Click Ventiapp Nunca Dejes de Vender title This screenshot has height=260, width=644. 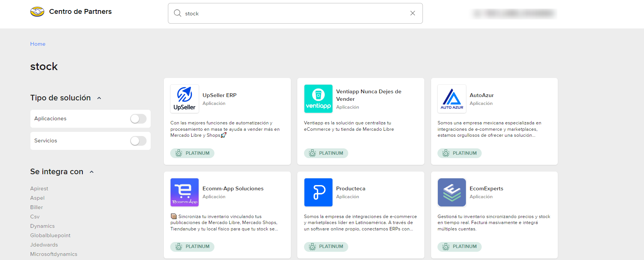click(x=368, y=95)
